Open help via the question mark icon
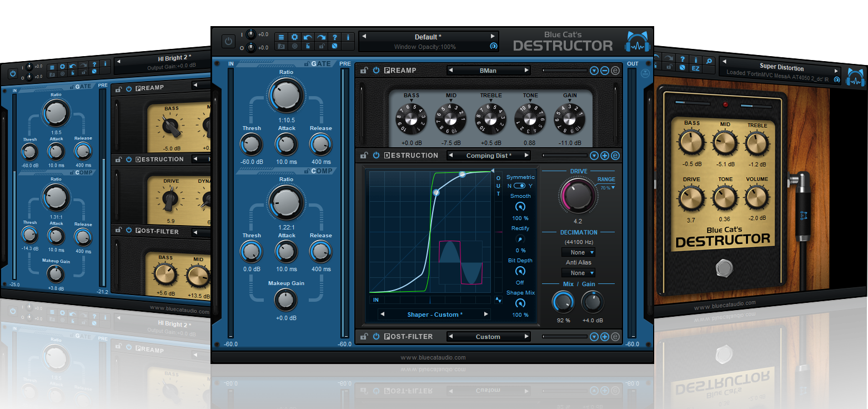 335,37
